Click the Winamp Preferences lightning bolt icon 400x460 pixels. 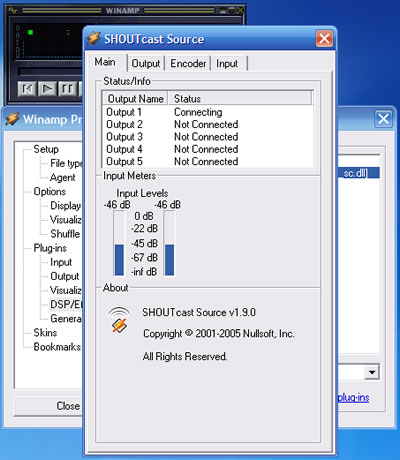(x=13, y=119)
